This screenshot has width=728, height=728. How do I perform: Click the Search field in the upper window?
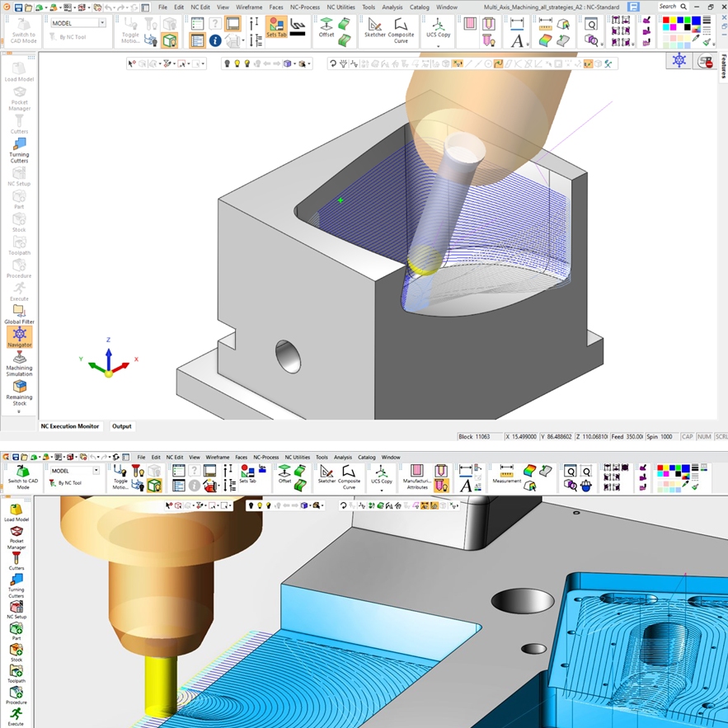point(673,7)
